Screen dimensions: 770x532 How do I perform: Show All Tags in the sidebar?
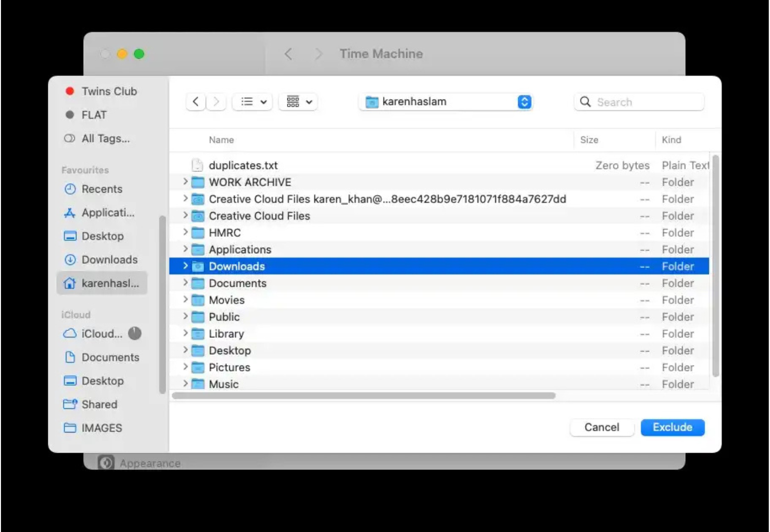[105, 138]
